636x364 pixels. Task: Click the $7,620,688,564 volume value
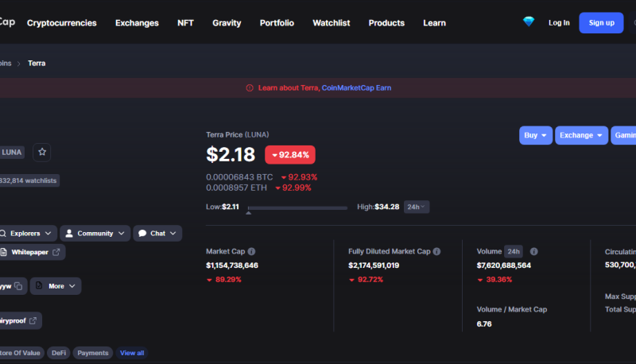pos(504,265)
